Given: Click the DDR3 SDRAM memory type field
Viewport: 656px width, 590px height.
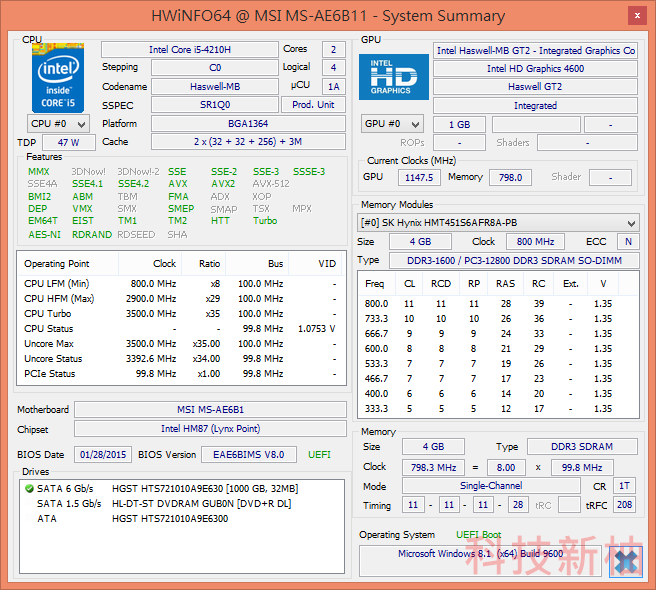Looking at the screenshot, I should point(582,446).
